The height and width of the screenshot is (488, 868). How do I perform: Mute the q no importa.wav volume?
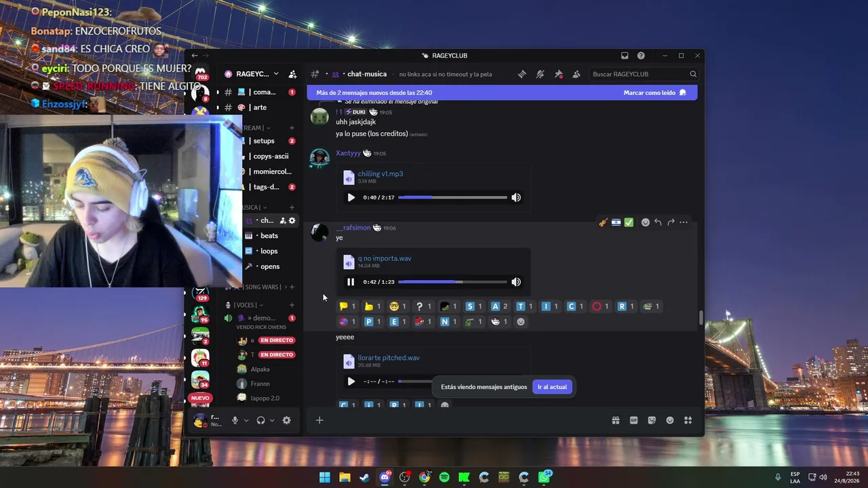516,282
